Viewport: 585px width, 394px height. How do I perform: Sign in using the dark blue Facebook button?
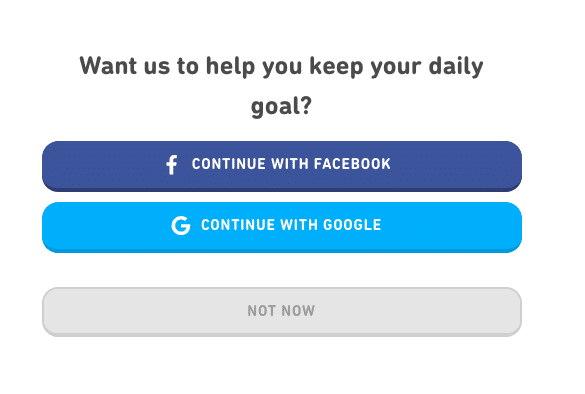(282, 166)
